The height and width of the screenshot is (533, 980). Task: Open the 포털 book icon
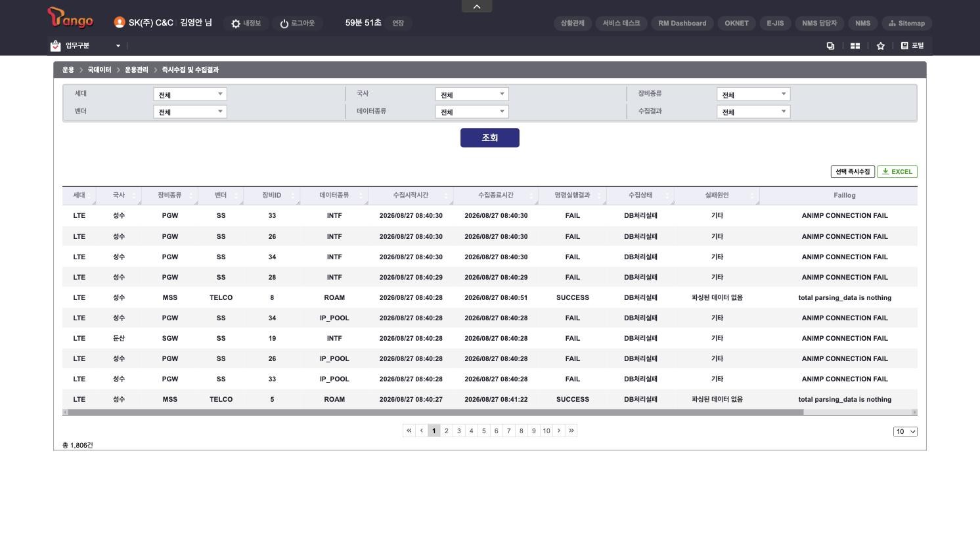904,45
